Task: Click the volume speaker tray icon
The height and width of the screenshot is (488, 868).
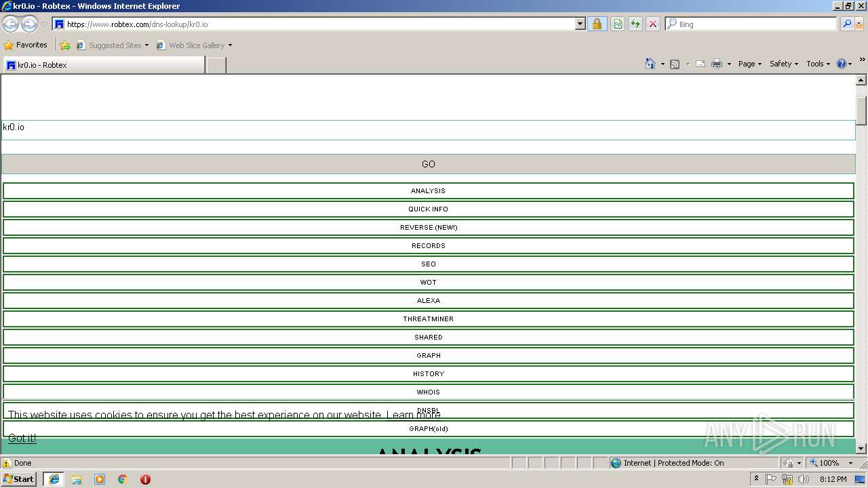Action: click(804, 479)
